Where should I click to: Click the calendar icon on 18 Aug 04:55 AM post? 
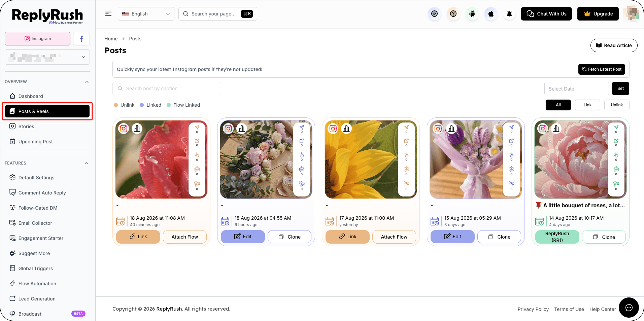pyautogui.click(x=225, y=221)
